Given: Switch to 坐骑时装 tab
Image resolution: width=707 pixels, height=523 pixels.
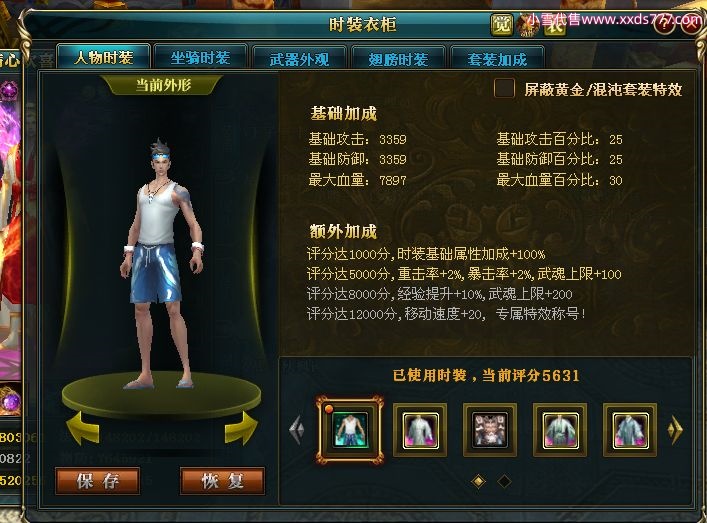Looking at the screenshot, I should pyautogui.click(x=200, y=57).
